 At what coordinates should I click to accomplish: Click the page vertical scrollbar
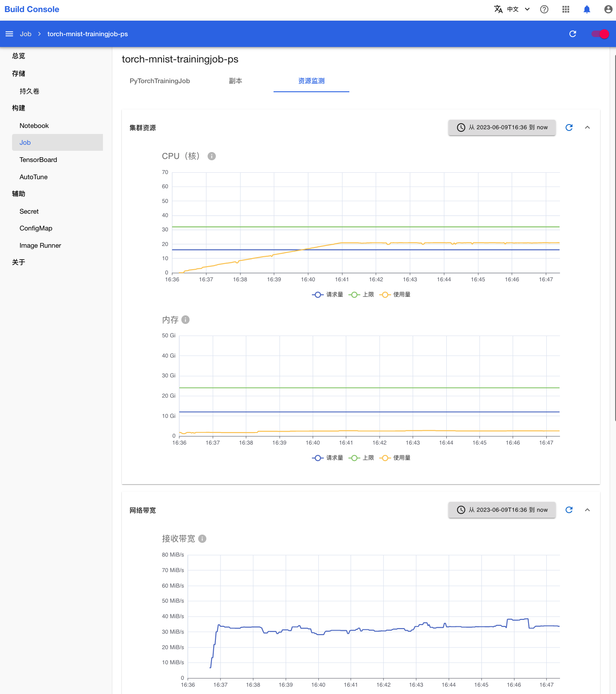tap(615, 237)
